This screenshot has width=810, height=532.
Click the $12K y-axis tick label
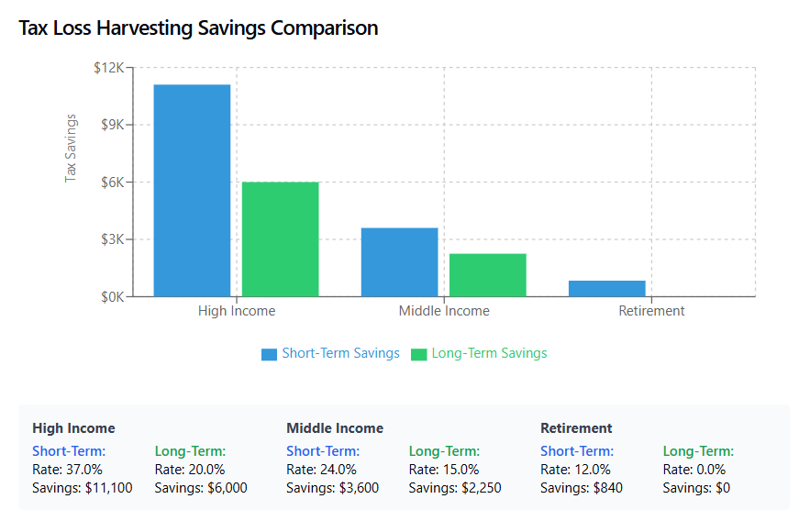108,68
